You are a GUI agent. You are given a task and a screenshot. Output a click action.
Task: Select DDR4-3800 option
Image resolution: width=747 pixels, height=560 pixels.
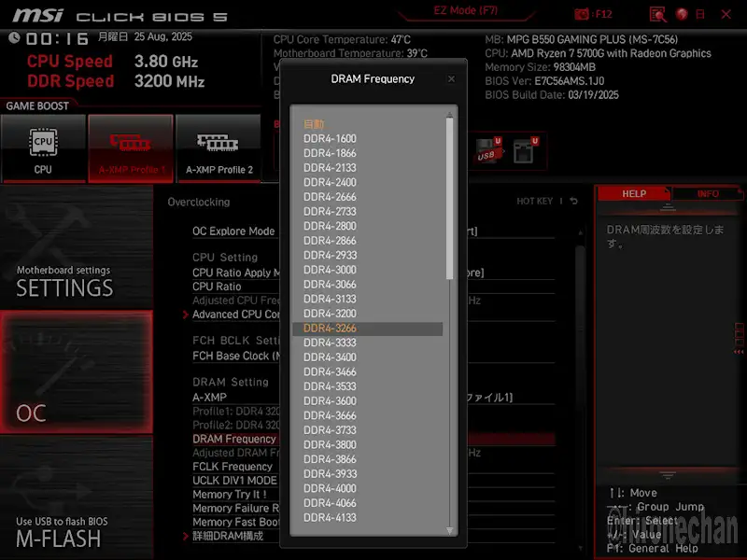click(x=330, y=445)
